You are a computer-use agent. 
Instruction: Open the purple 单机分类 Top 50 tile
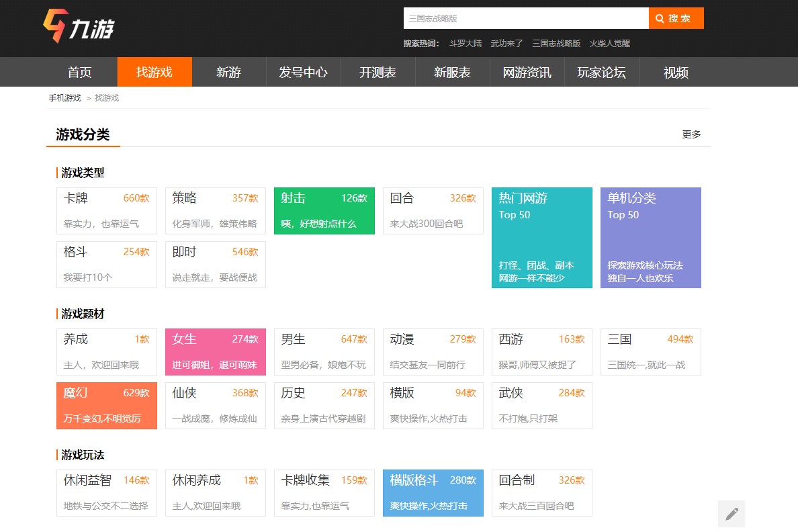tap(650, 237)
